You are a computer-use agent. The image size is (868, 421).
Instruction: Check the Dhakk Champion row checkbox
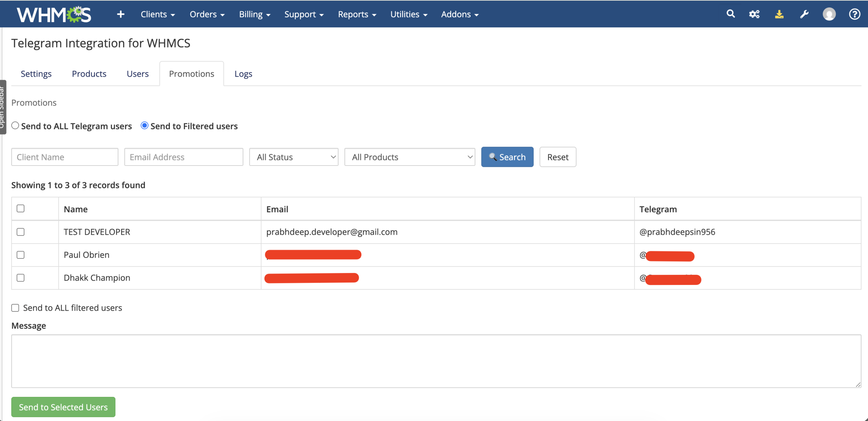(21, 278)
